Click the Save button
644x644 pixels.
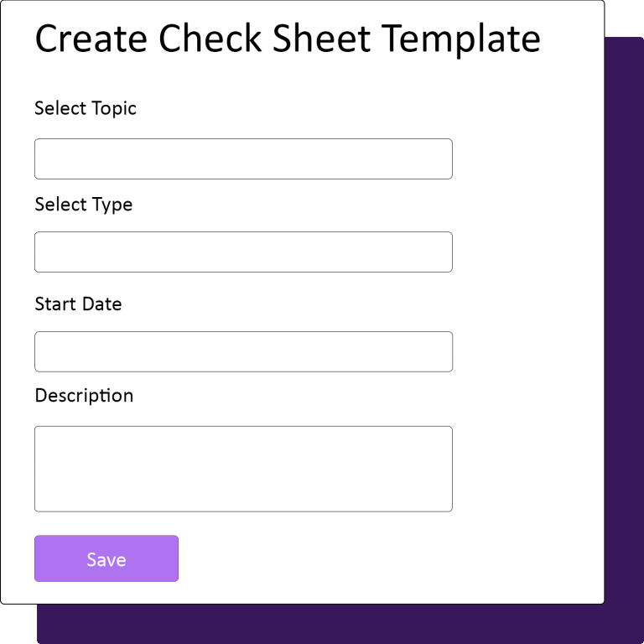[x=106, y=558]
